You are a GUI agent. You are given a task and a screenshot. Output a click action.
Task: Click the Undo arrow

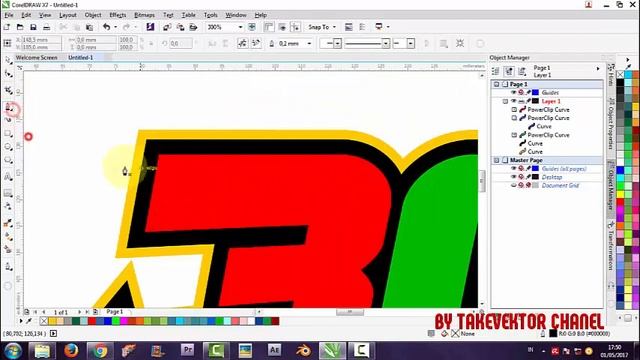106,27
